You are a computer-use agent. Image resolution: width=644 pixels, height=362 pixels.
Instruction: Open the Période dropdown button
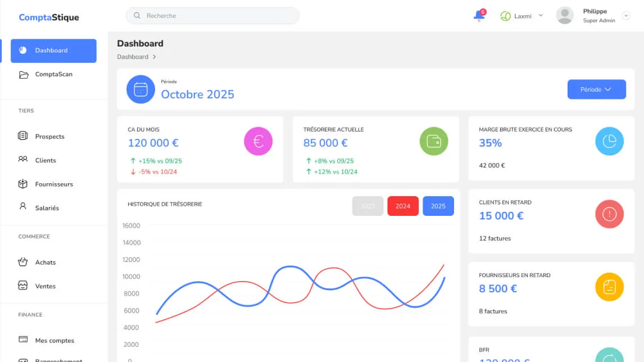[x=596, y=89]
